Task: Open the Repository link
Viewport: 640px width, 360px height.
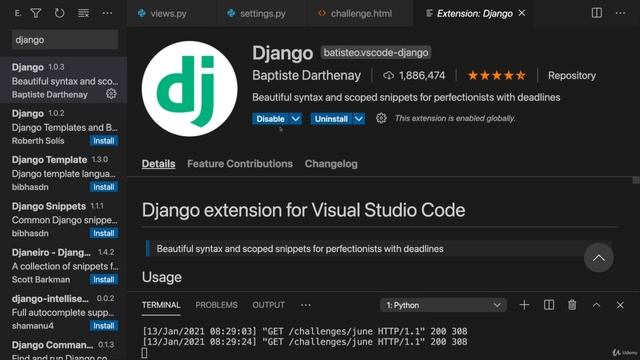Action: tap(572, 76)
